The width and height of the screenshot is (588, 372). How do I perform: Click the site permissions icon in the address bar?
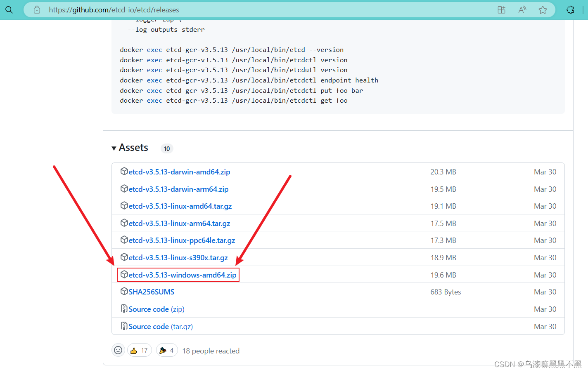36,9
